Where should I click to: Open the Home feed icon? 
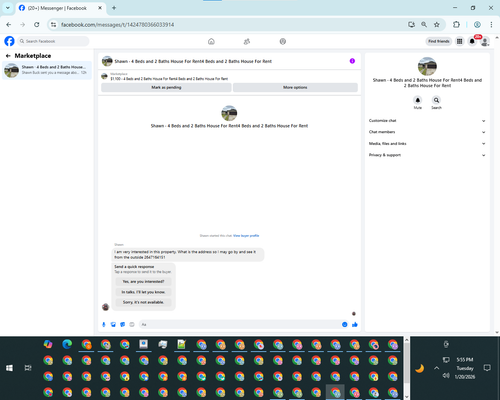(x=211, y=41)
